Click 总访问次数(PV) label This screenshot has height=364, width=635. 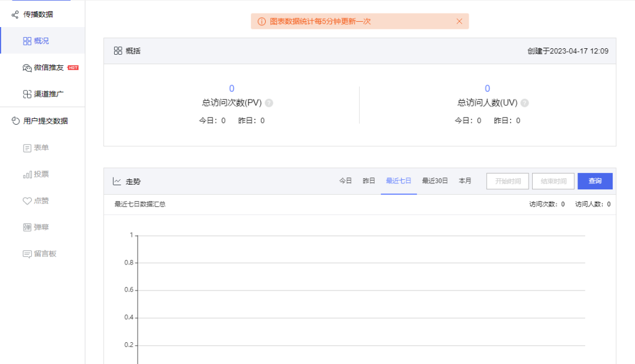click(x=232, y=103)
